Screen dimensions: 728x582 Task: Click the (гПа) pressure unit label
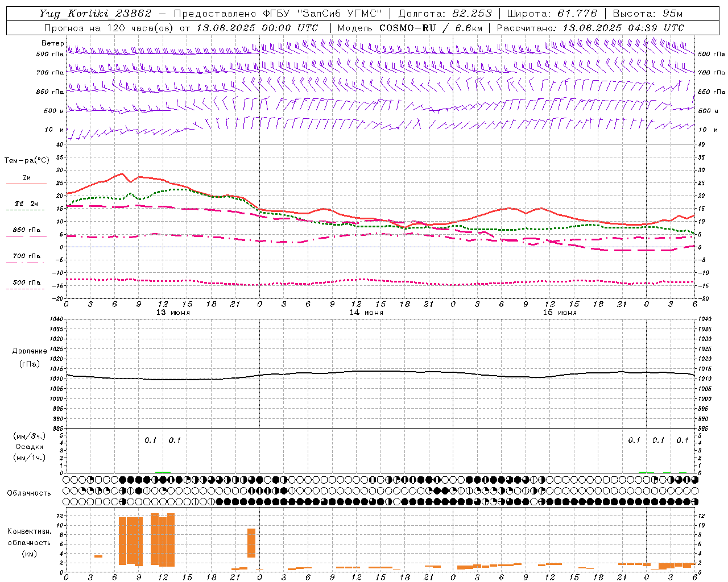[x=30, y=364]
